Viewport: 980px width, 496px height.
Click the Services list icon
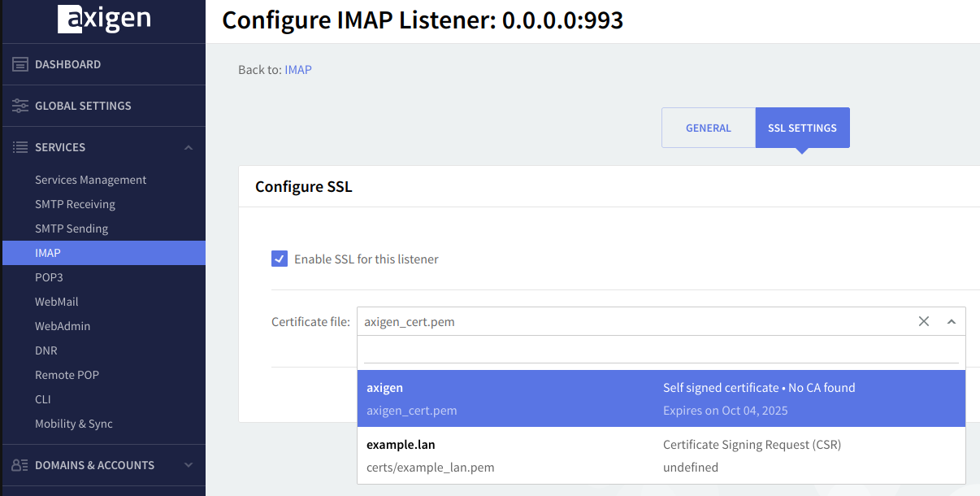click(x=20, y=147)
